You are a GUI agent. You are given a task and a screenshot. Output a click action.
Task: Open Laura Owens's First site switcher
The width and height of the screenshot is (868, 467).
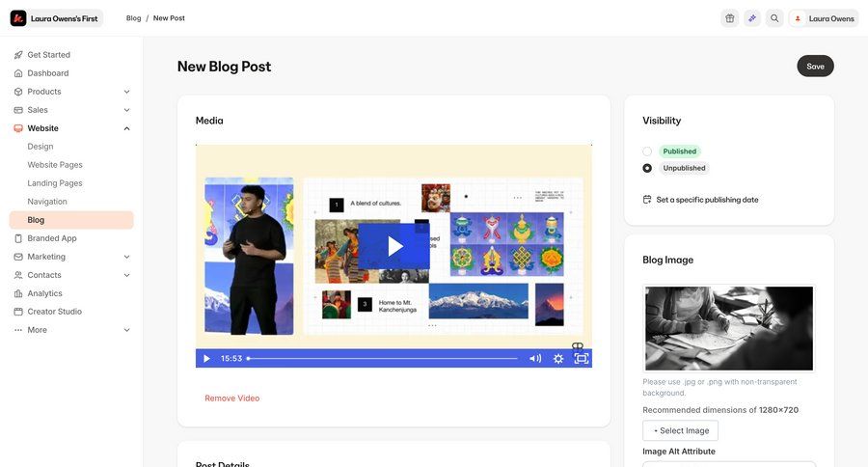click(x=57, y=18)
